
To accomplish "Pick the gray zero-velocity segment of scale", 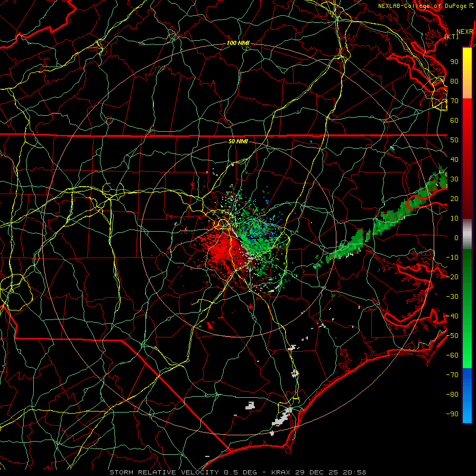I will click(x=467, y=234).
